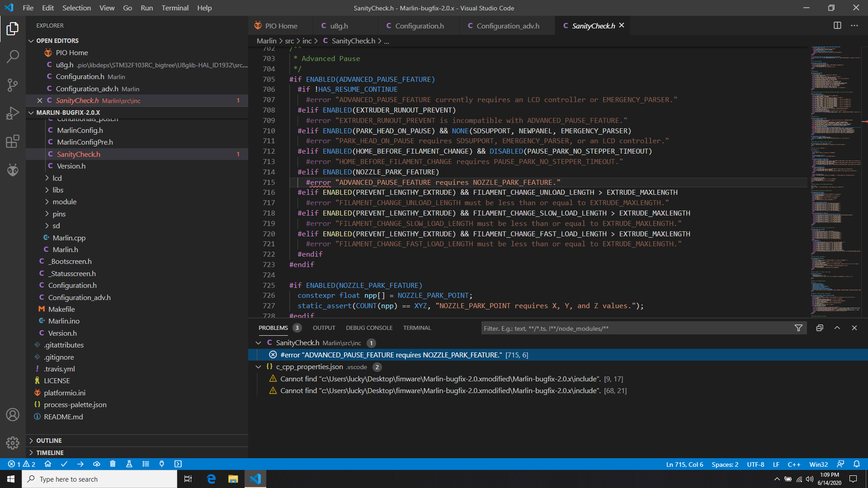Upload firmware using the arrow icon
This screenshot has height=488, width=868.
80,464
